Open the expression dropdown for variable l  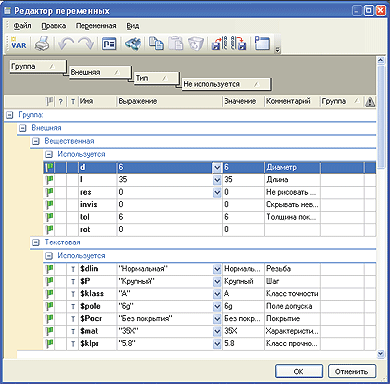(x=217, y=180)
